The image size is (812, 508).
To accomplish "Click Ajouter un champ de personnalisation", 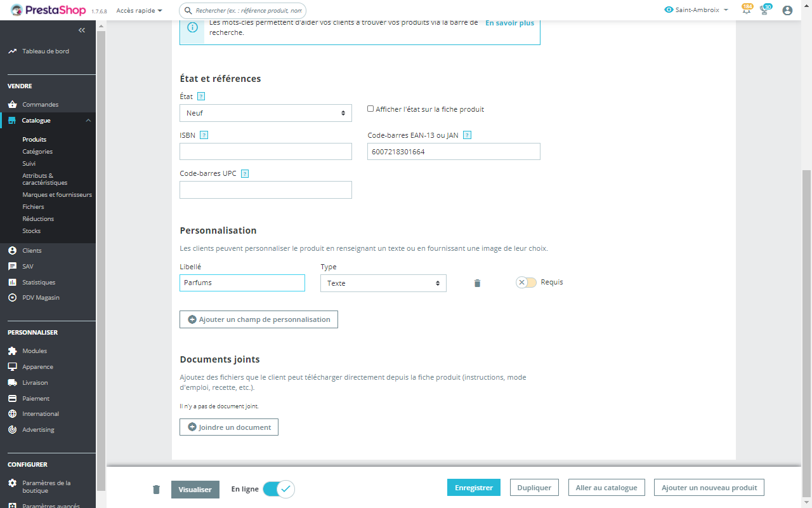I will tap(259, 319).
